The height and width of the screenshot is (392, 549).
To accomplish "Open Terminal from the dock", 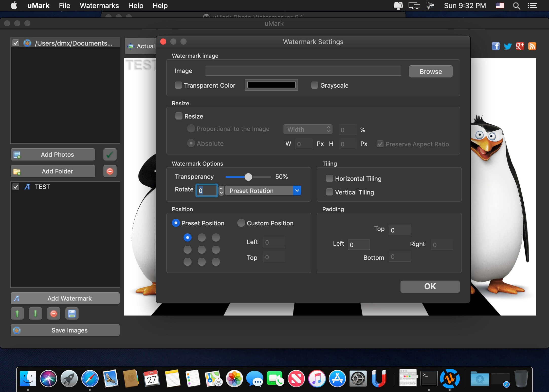I will pyautogui.click(x=429, y=378).
